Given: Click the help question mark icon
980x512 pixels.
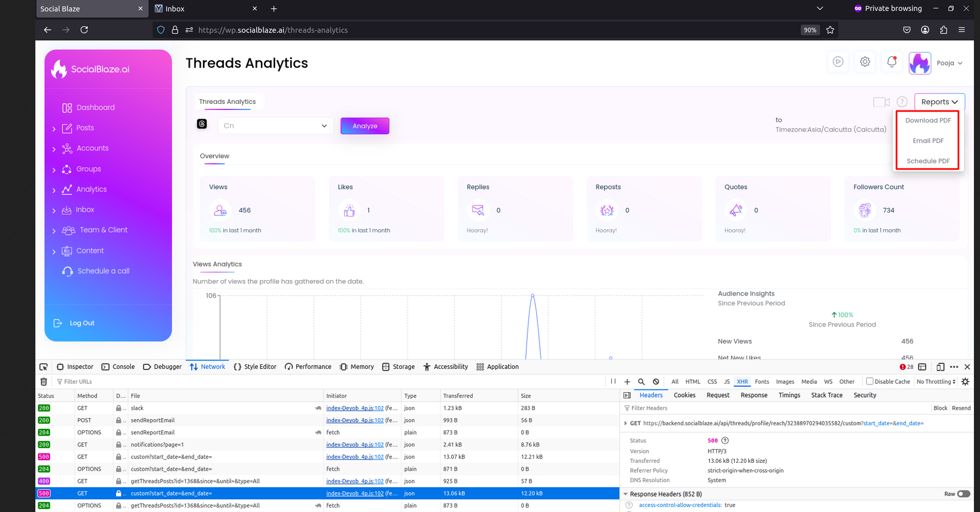Looking at the screenshot, I should coord(902,102).
